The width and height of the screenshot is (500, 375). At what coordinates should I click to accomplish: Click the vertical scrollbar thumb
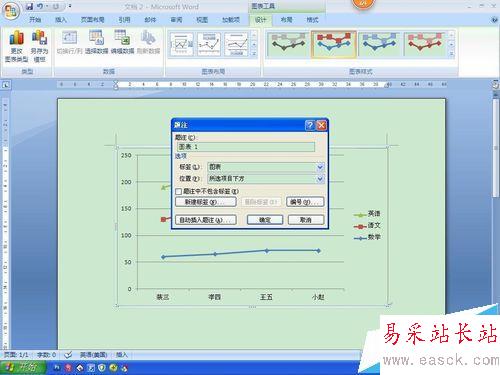496,147
